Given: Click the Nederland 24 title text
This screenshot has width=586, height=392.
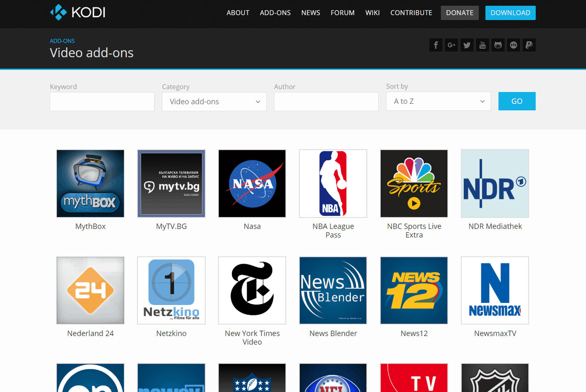Looking at the screenshot, I should (90, 333).
